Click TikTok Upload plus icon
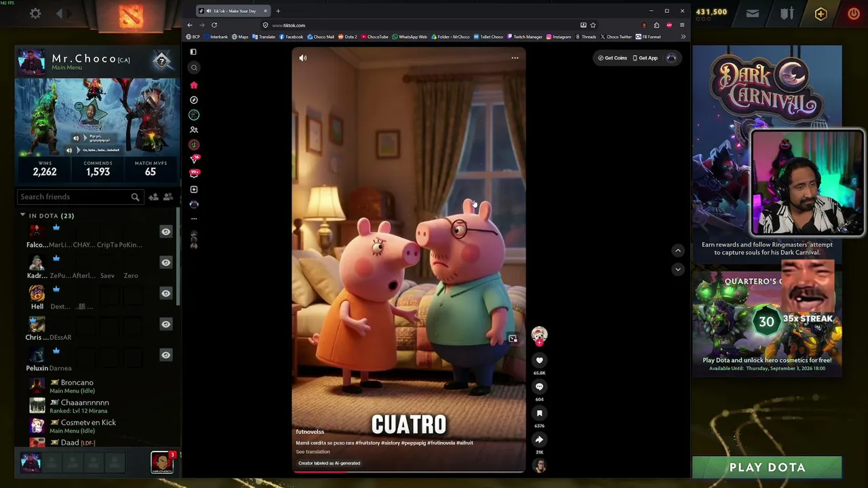 click(x=194, y=189)
